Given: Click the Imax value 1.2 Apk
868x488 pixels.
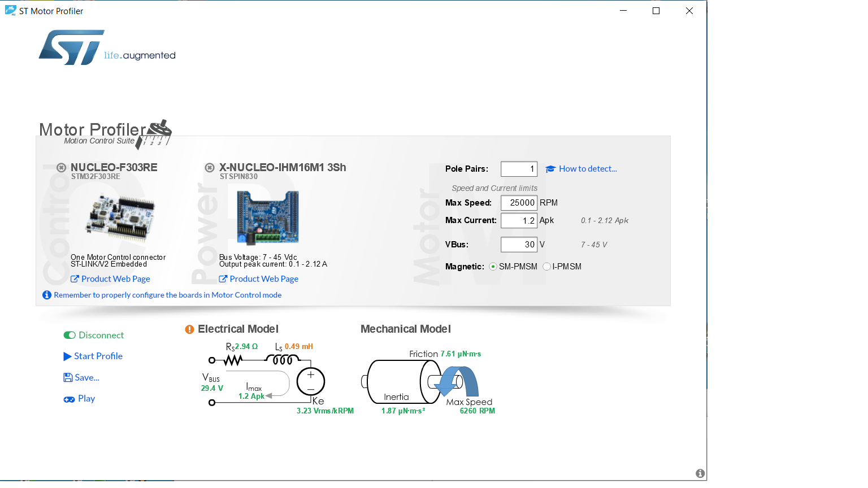Looking at the screenshot, I should (x=251, y=396).
